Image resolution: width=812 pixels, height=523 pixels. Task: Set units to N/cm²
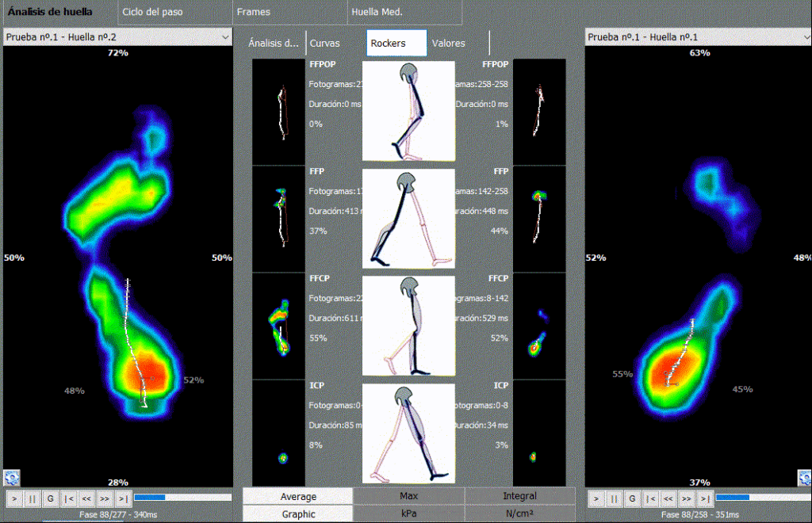(x=519, y=513)
